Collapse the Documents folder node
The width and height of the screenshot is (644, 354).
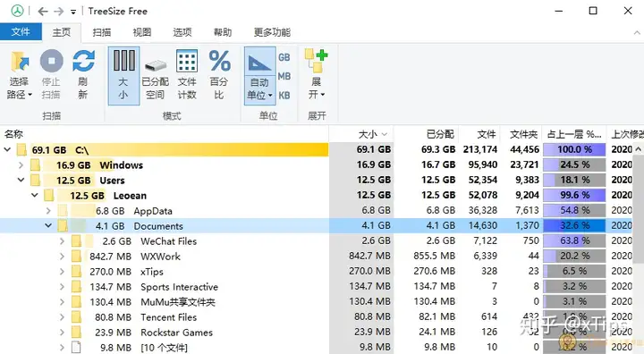(48, 226)
